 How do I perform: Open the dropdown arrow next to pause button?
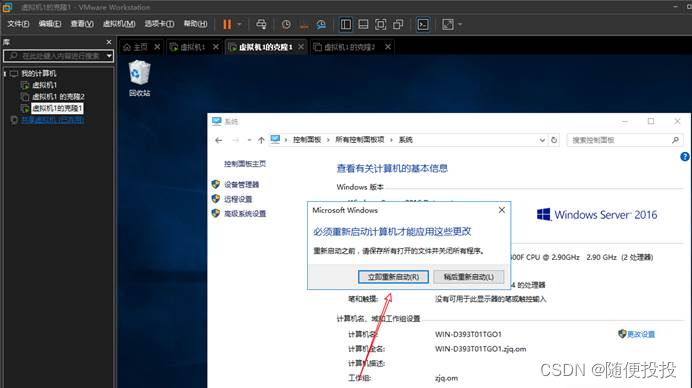(x=239, y=24)
